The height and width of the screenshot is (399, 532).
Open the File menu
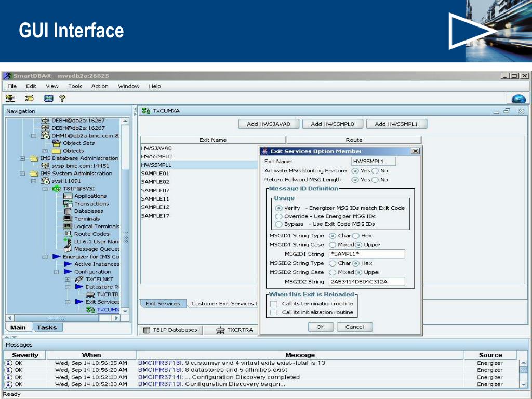click(x=12, y=87)
